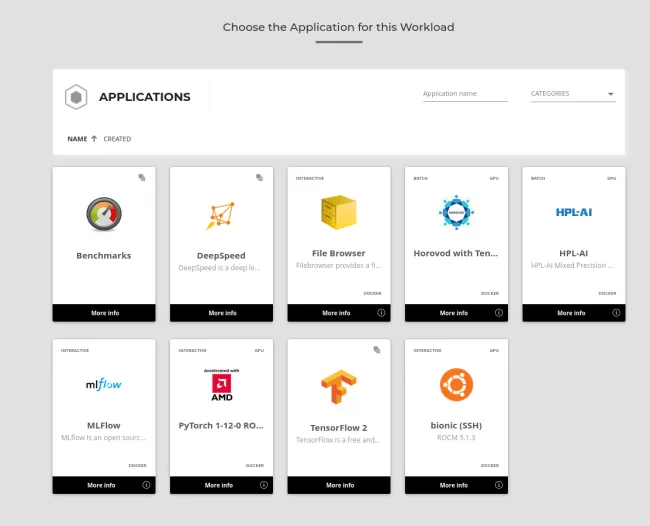Click the Benchmarks title text
650x526 pixels.
click(x=104, y=256)
